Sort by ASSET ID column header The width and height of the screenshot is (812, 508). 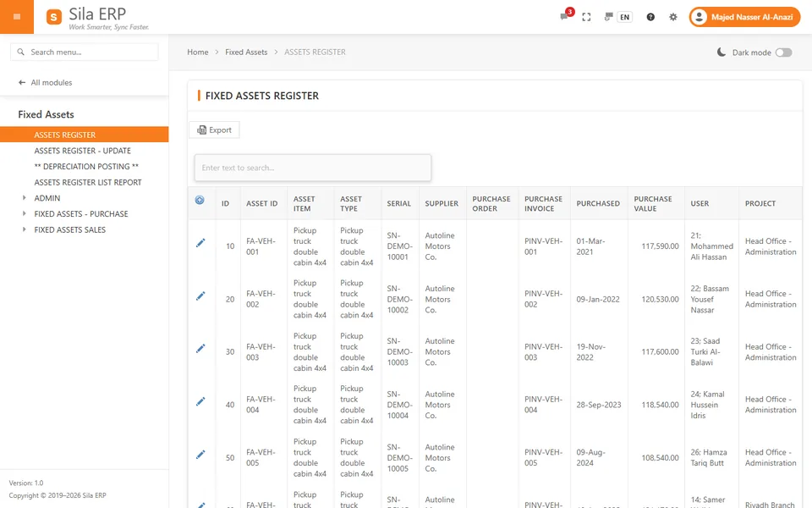pos(262,204)
